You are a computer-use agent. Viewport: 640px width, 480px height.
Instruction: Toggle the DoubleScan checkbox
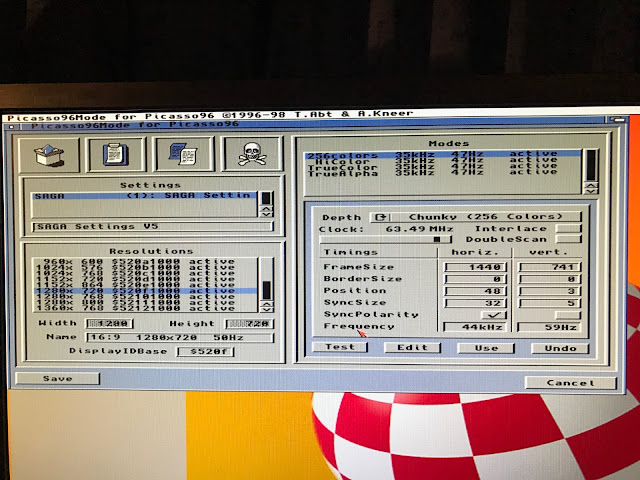point(568,239)
